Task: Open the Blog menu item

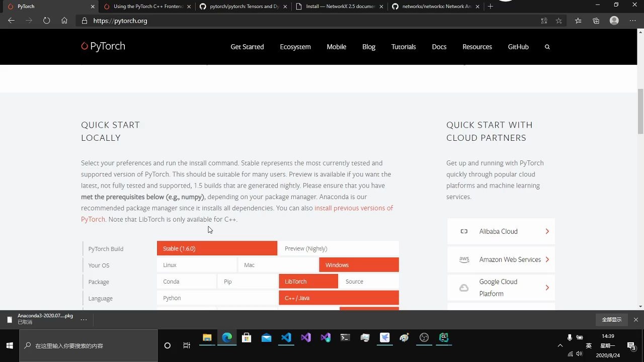Action: pos(369,47)
